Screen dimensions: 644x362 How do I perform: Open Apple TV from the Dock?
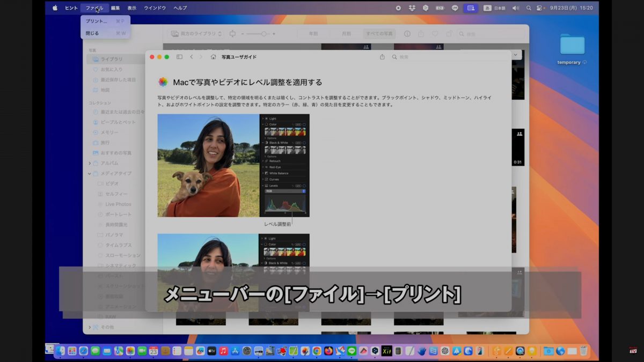(x=212, y=351)
